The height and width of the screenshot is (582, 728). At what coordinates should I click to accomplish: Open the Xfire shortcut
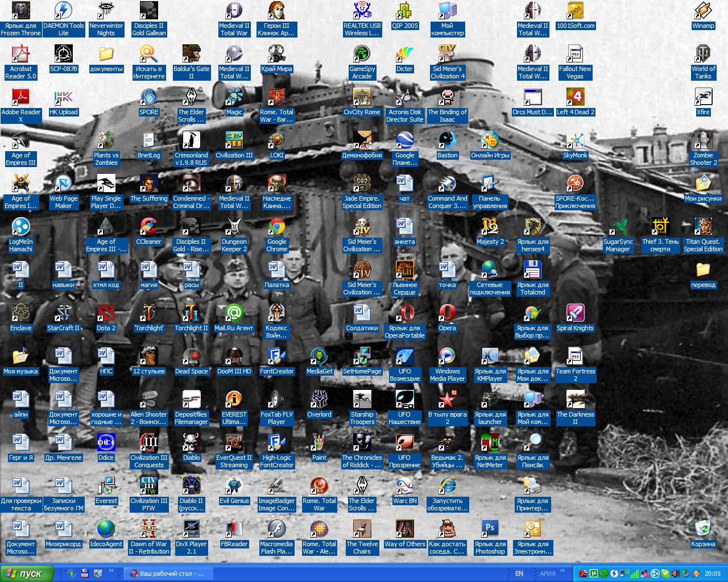[703, 102]
